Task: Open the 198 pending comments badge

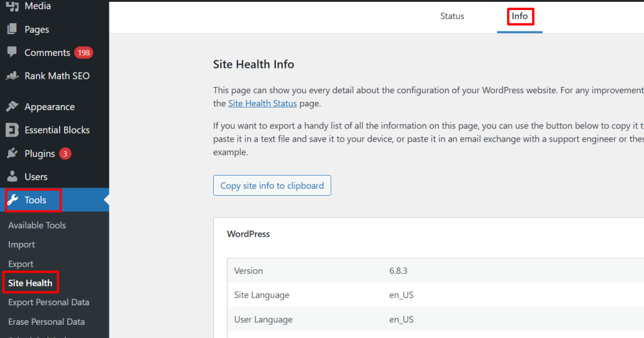Action: 83,53
